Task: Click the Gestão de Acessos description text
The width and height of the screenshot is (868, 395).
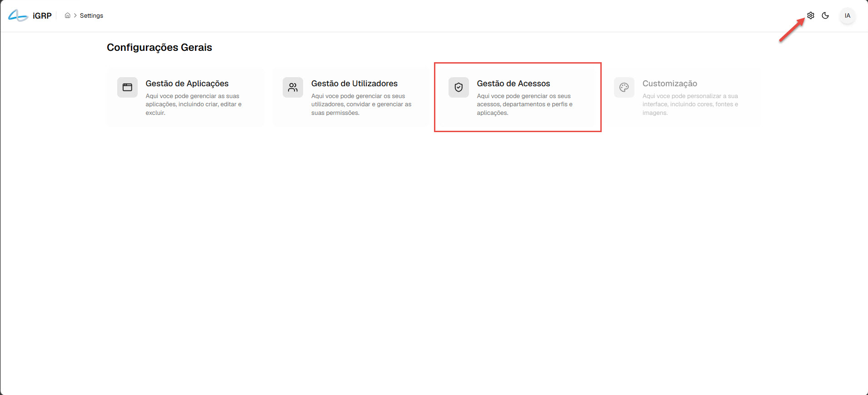Action: tap(524, 104)
